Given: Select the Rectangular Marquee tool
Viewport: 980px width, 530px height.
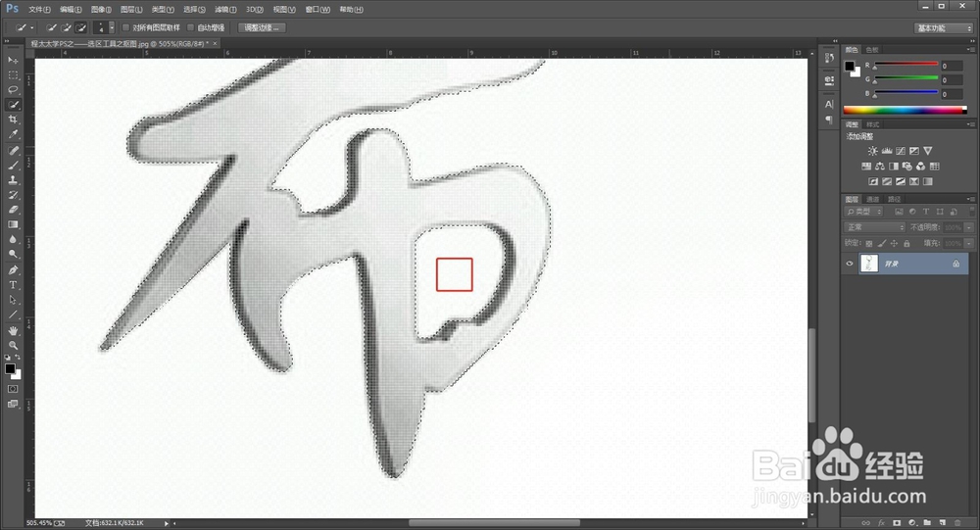Looking at the screenshot, I should tap(13, 75).
